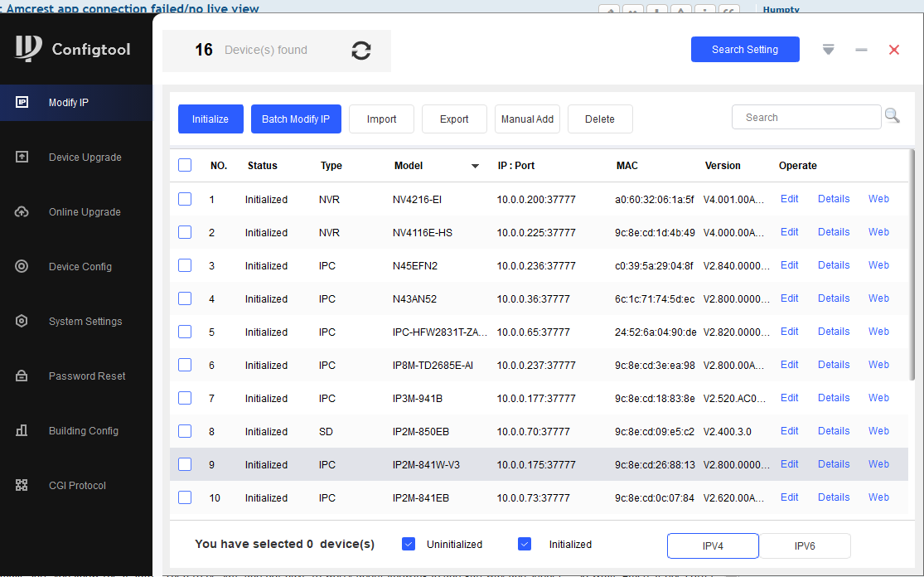Viewport: 924px width, 577px height.
Task: Open the Device Upgrade sidebar icon
Action: coord(22,157)
